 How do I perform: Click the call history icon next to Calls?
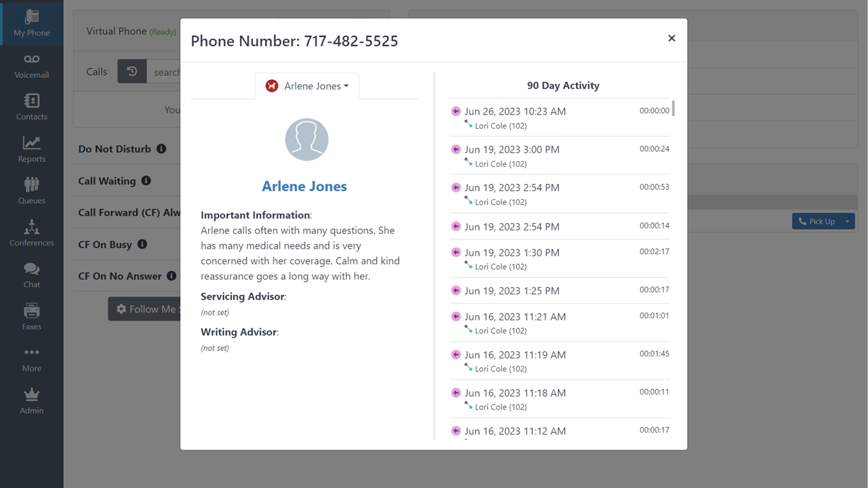(132, 72)
